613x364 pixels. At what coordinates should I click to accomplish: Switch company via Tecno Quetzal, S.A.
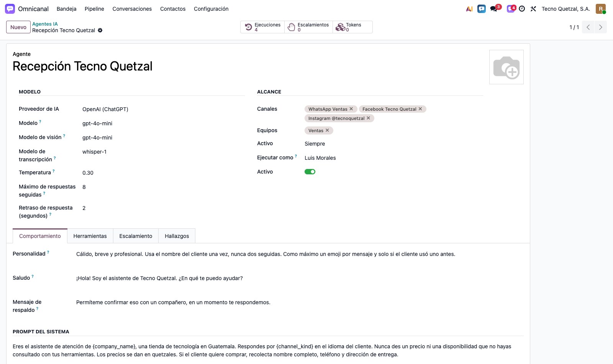tap(565, 9)
